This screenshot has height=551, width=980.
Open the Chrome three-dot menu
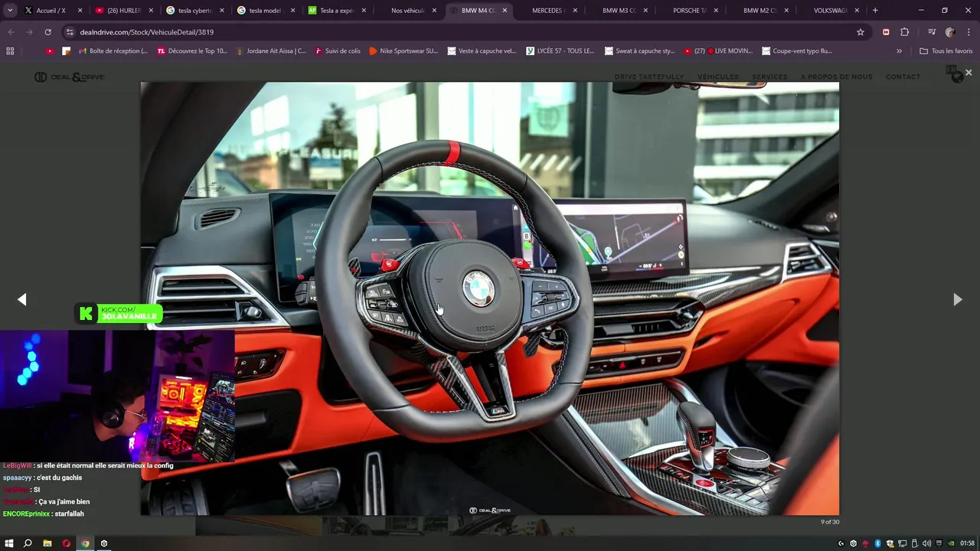click(969, 32)
